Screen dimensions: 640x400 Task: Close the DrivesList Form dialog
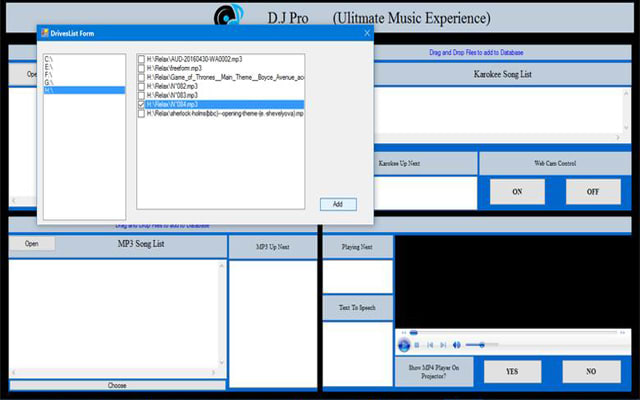pos(367,33)
